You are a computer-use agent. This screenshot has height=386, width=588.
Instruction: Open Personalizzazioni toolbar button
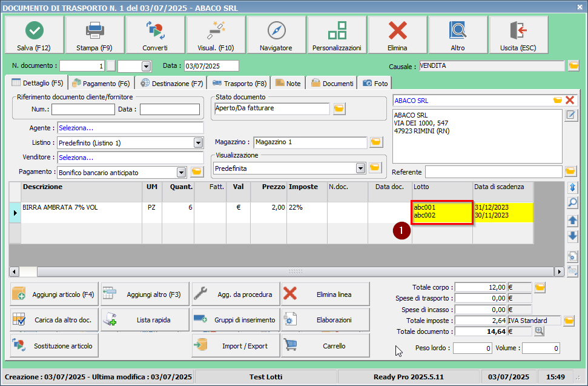(x=337, y=35)
